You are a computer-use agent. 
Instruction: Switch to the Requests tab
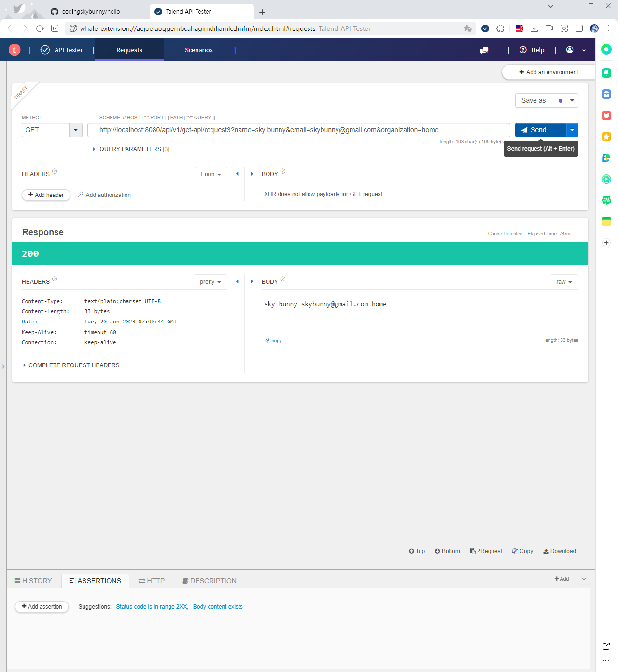tap(129, 50)
